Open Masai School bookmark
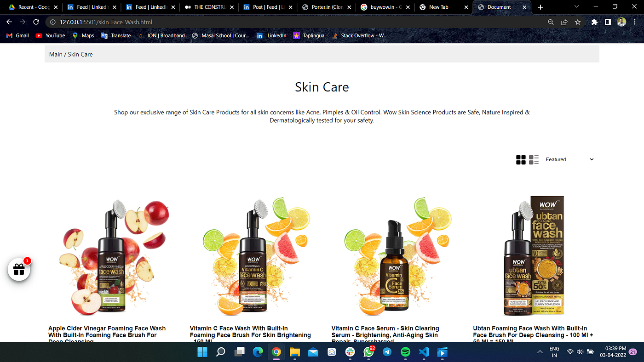644x362 pixels. pyautogui.click(x=221, y=35)
